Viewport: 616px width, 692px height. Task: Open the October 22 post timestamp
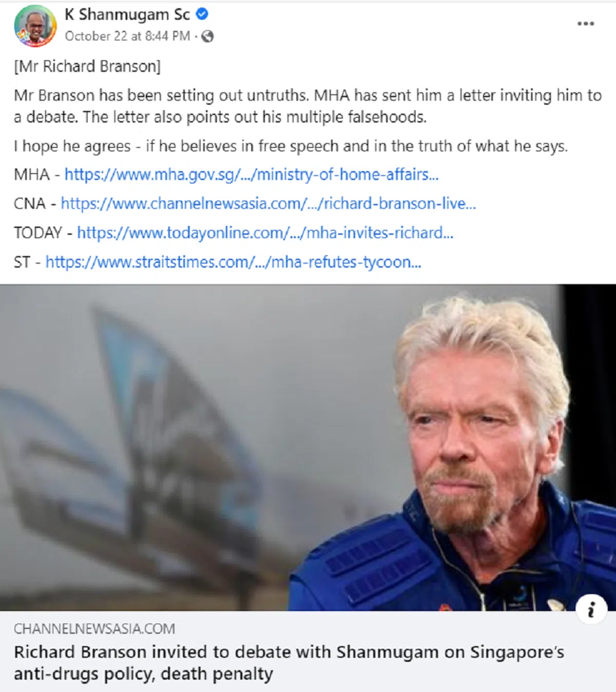[x=127, y=36]
